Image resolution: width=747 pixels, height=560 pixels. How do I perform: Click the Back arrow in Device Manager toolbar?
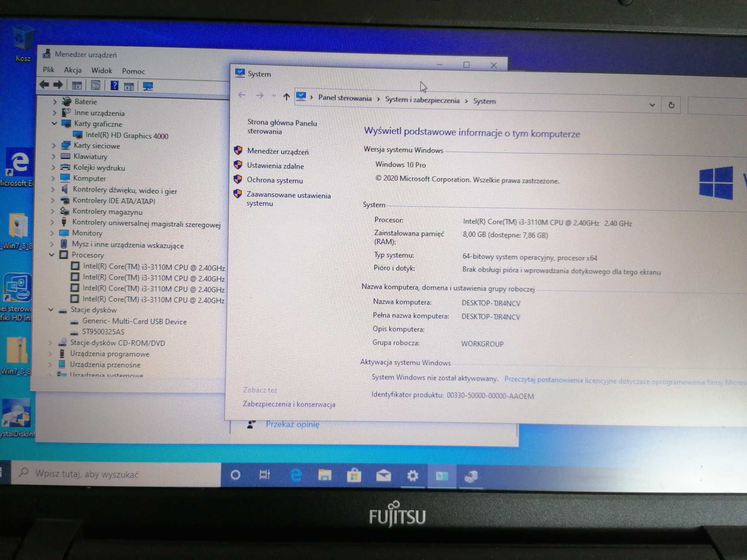44,85
